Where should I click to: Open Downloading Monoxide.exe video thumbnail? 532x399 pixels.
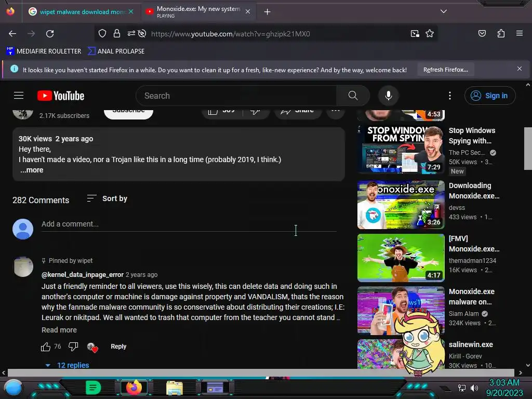[x=401, y=205]
